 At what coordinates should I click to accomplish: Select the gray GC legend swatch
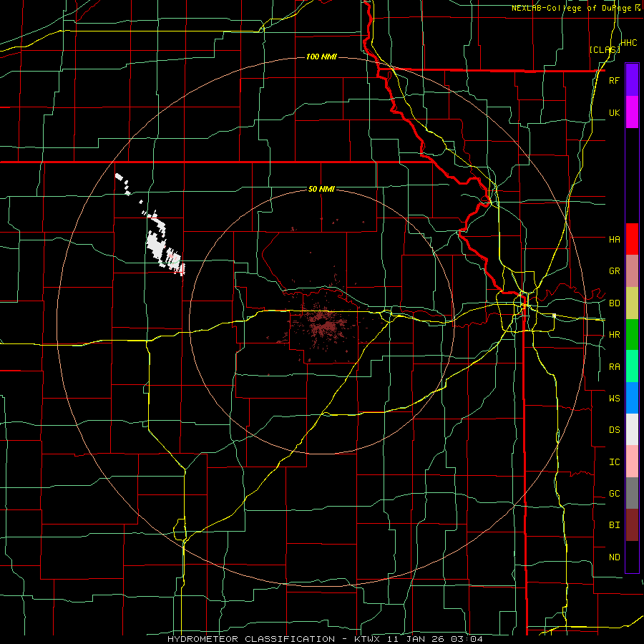(x=632, y=493)
